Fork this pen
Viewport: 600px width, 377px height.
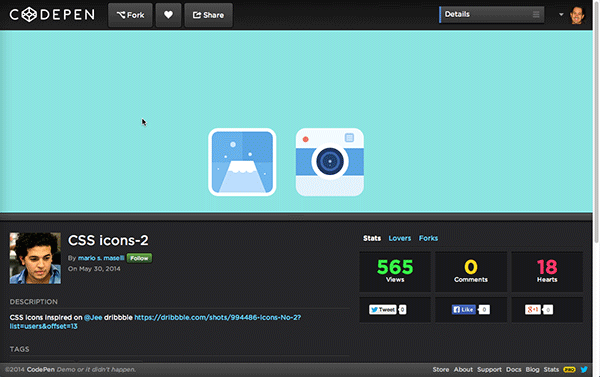(130, 15)
